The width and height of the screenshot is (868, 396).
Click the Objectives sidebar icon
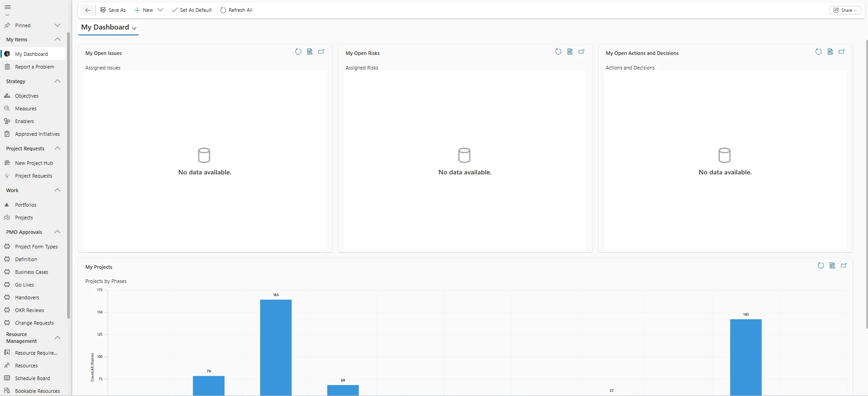(7, 96)
